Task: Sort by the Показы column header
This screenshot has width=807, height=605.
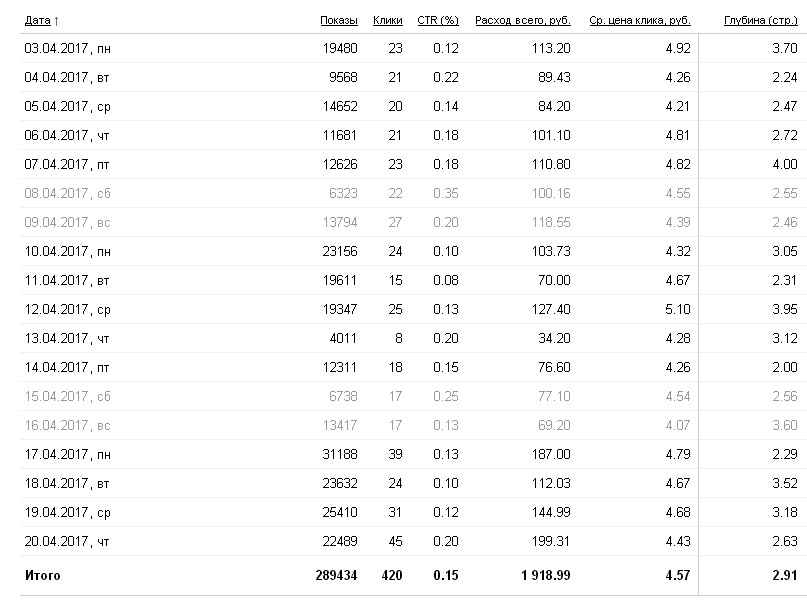Action: [339, 20]
